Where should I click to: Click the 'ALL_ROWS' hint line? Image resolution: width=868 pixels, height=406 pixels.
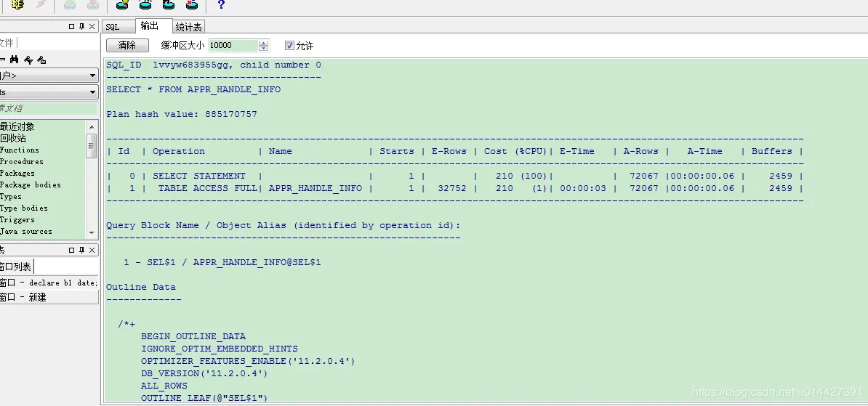(164, 386)
